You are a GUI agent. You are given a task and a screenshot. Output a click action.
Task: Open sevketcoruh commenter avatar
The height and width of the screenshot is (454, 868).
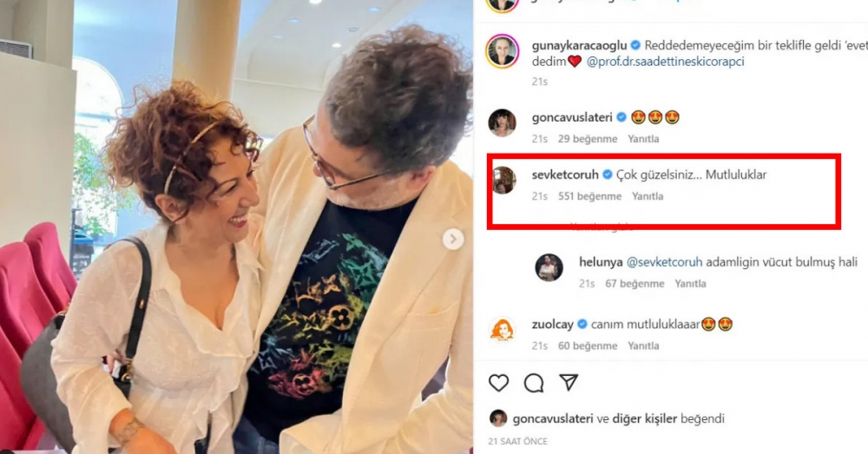tap(502, 180)
